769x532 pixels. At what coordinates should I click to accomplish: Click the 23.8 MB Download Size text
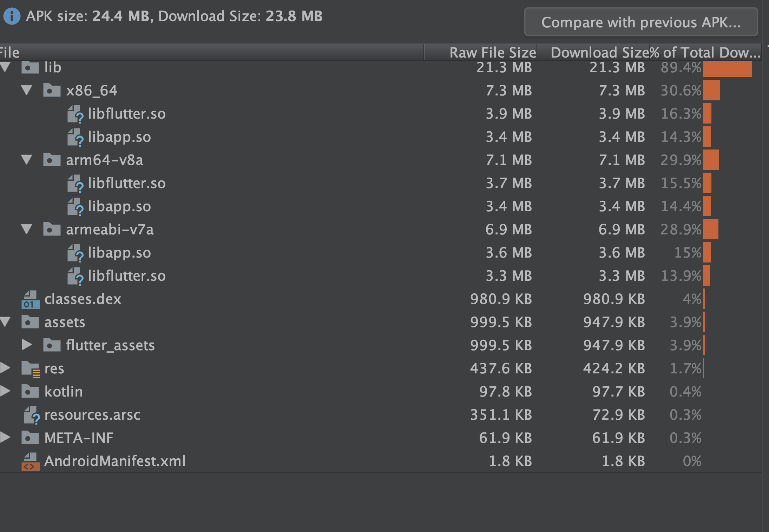[x=294, y=16]
